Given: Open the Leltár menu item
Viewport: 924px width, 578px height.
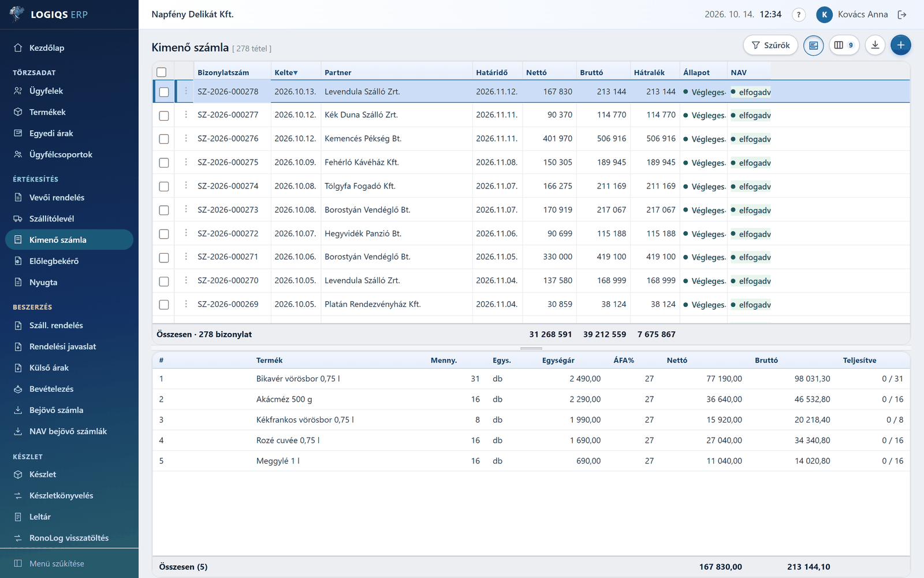Looking at the screenshot, I should [x=69, y=517].
